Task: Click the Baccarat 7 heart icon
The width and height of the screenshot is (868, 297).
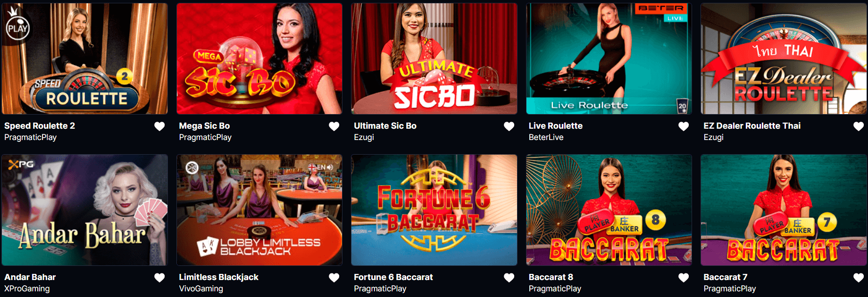Action: [859, 278]
